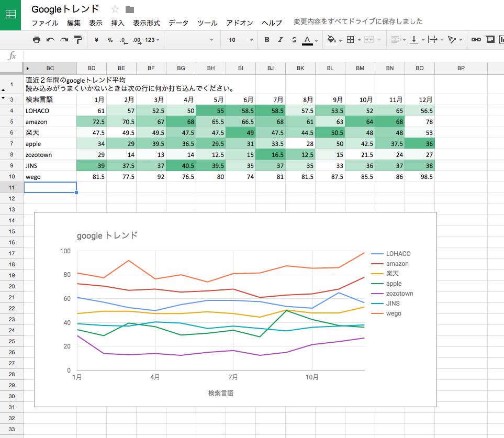Open text wrapping options

point(433,40)
